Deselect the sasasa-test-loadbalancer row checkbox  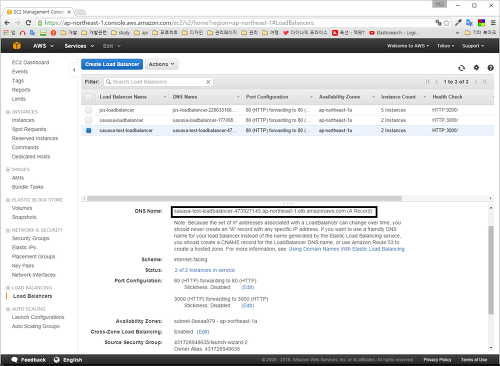pyautogui.click(x=88, y=130)
